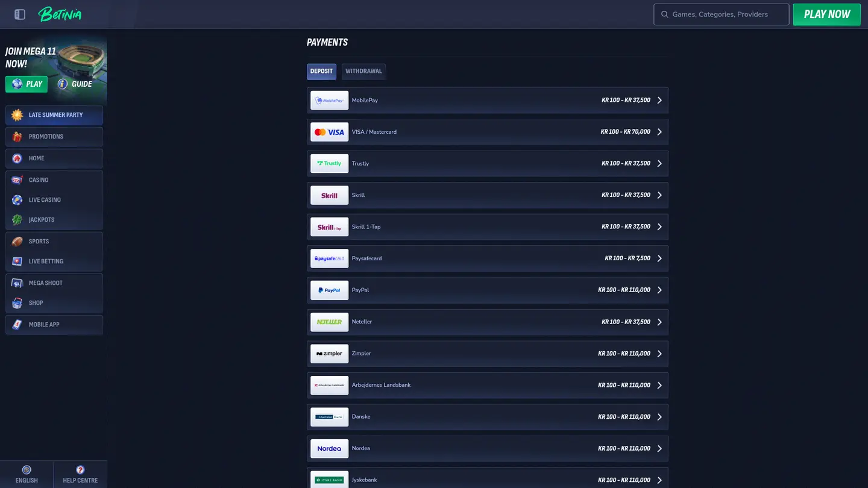Click the Mega 11 Play button
The height and width of the screenshot is (488, 868).
pos(27,84)
